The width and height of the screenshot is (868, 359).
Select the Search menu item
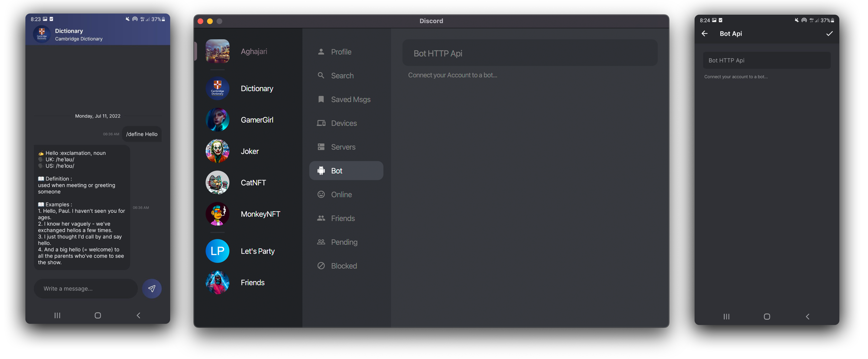(342, 76)
